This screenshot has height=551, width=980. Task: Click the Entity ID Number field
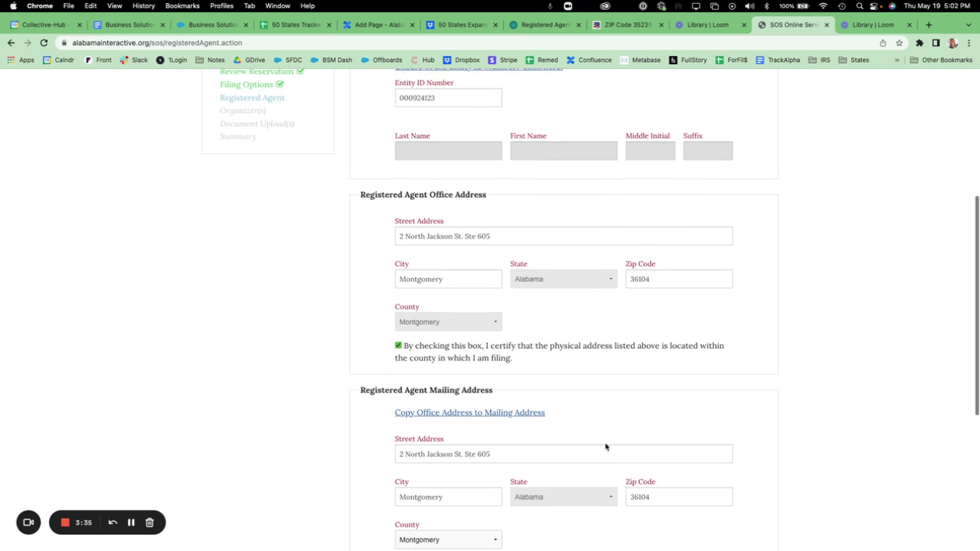click(448, 98)
